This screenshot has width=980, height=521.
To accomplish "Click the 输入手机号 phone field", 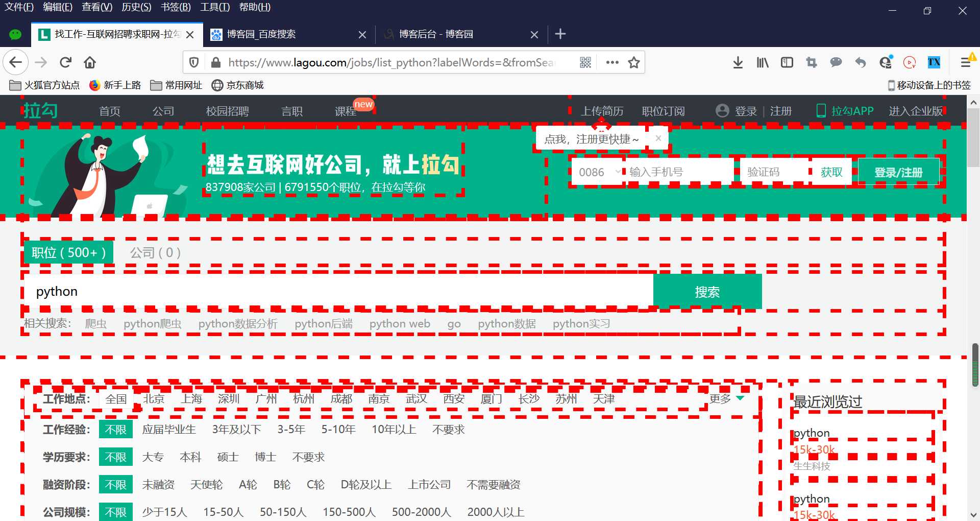I will click(680, 172).
